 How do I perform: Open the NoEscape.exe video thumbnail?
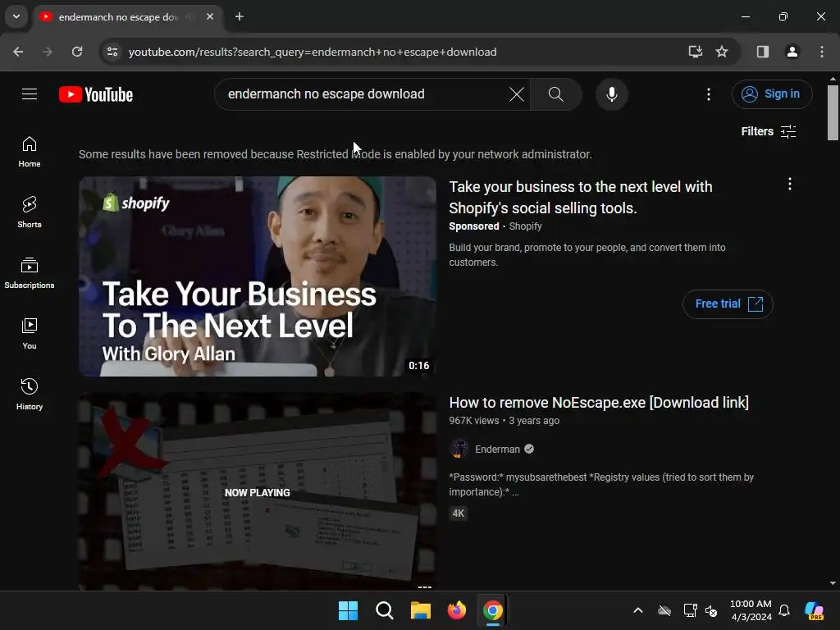pyautogui.click(x=258, y=491)
